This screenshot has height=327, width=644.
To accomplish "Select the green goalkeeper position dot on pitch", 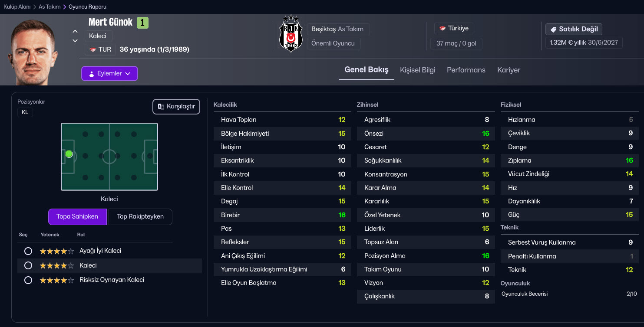I will (69, 154).
